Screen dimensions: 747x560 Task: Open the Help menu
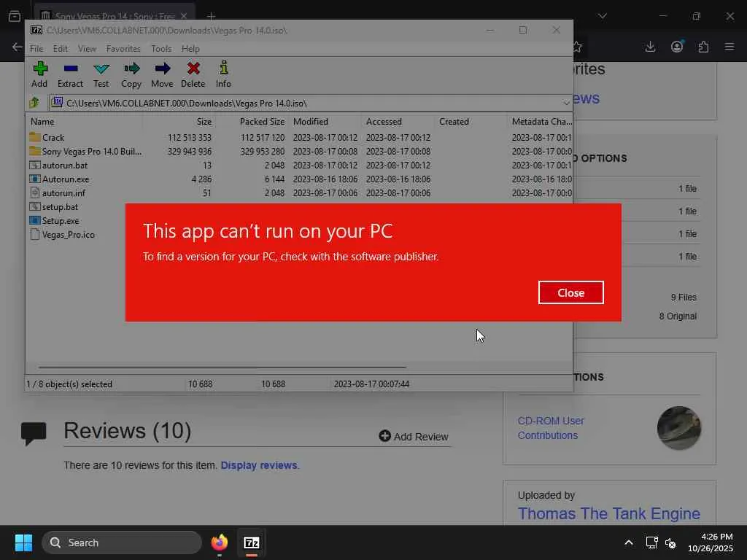190,49
